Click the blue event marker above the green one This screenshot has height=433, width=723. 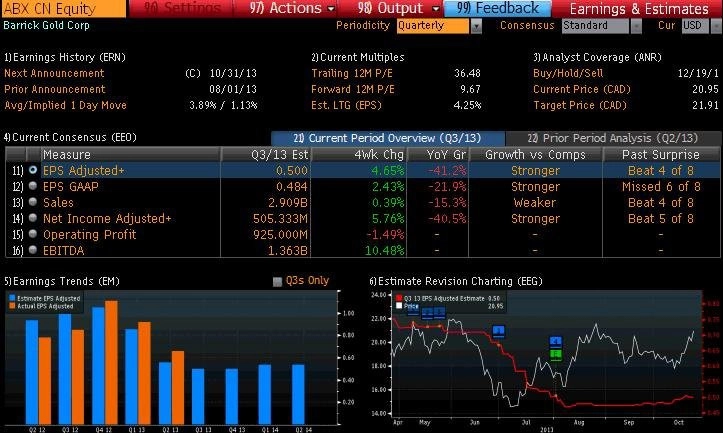(x=556, y=342)
